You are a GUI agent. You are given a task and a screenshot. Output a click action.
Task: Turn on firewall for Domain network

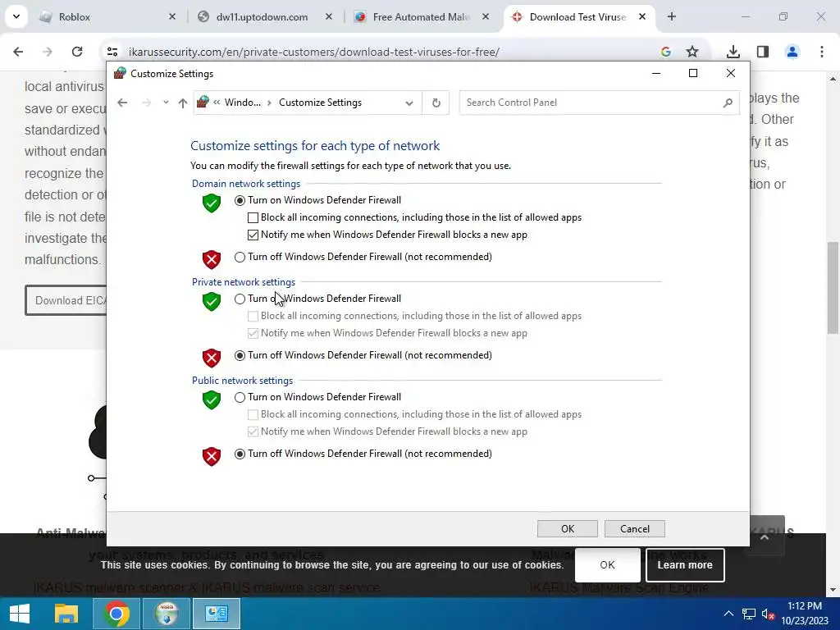pyautogui.click(x=240, y=200)
